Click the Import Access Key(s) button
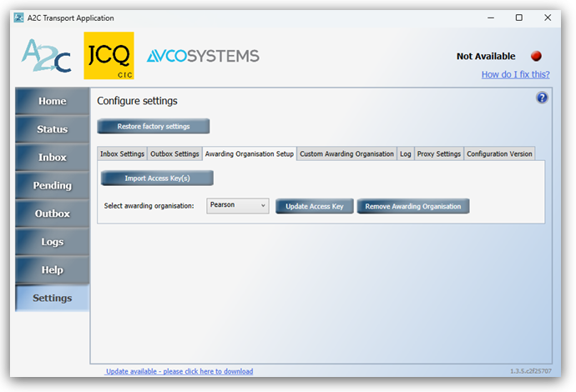The height and width of the screenshot is (392, 576). point(157,178)
